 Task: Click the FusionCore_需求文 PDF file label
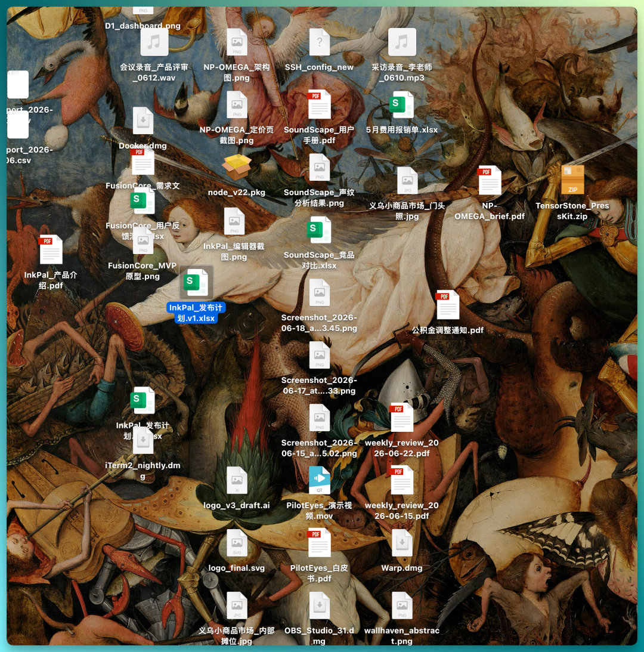click(143, 186)
